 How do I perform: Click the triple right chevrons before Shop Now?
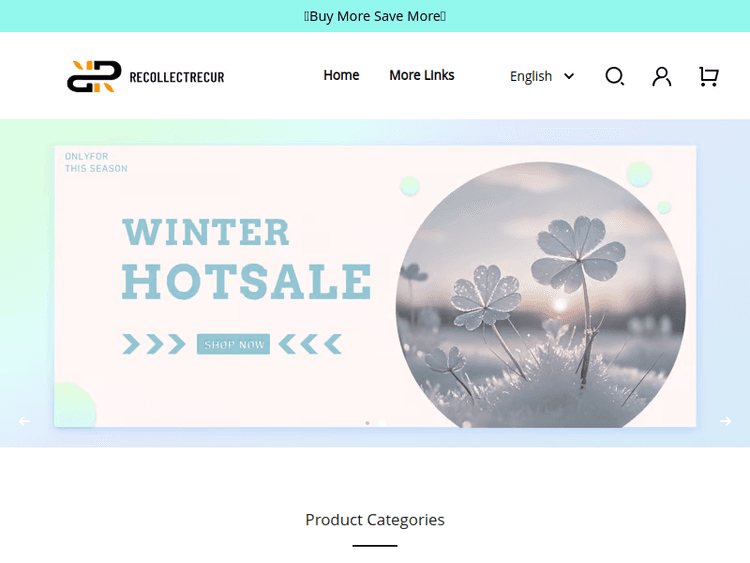154,344
